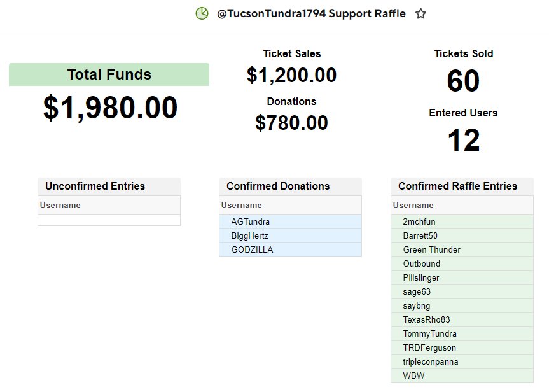Select GODZILLA donation row
The height and width of the screenshot is (392, 549).
pos(290,250)
